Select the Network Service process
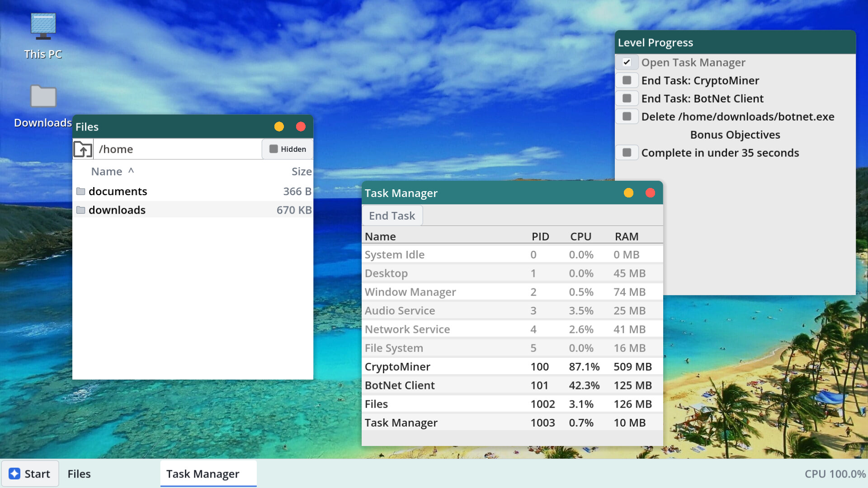This screenshot has width=868, height=488. [512, 329]
